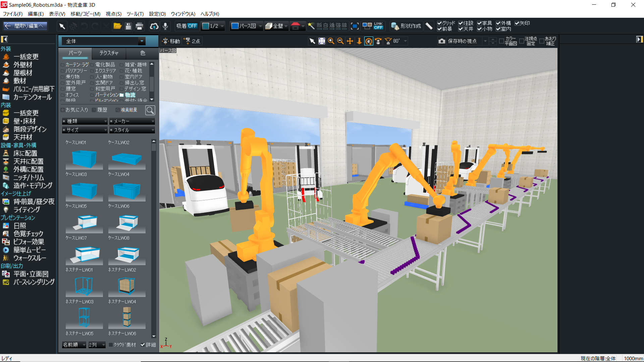This screenshot has height=362, width=644.
Task: Click the 間取り編集へ button
Action: point(25,26)
